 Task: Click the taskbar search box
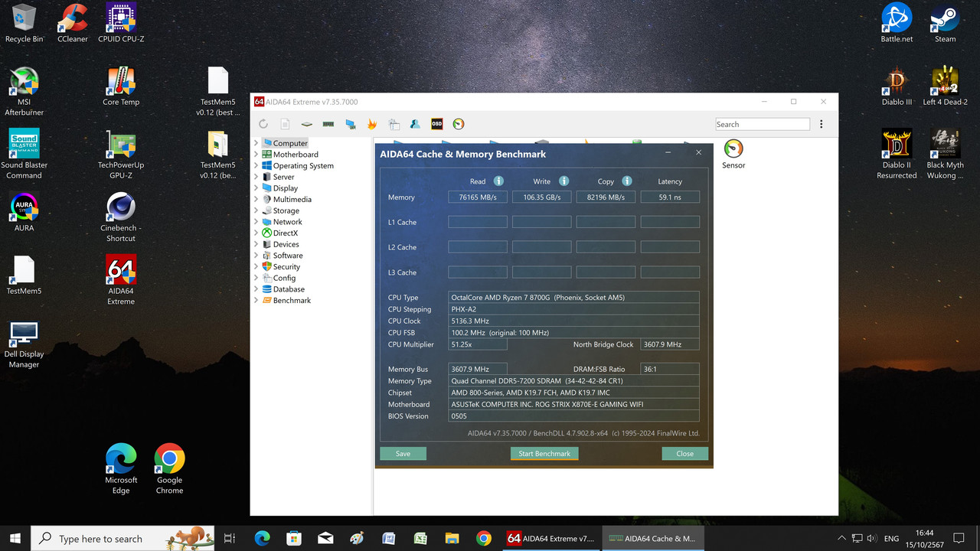click(124, 538)
